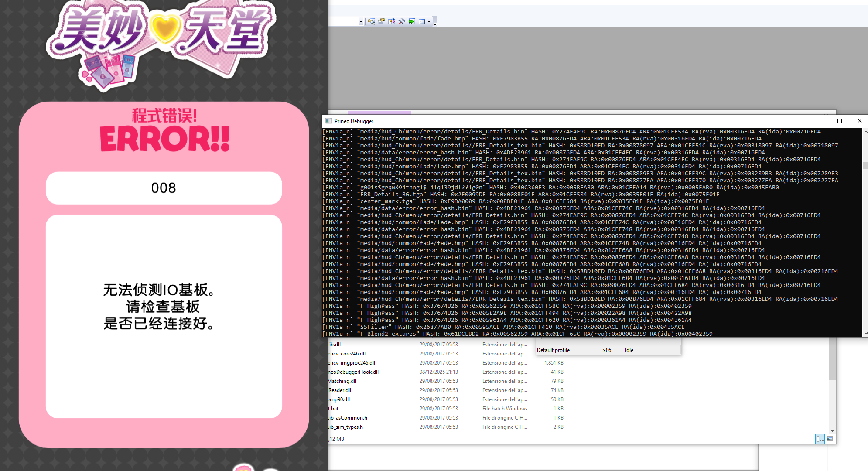Click the green arrow Start Page icon
This screenshot has width=868, height=471.
coord(412,21)
